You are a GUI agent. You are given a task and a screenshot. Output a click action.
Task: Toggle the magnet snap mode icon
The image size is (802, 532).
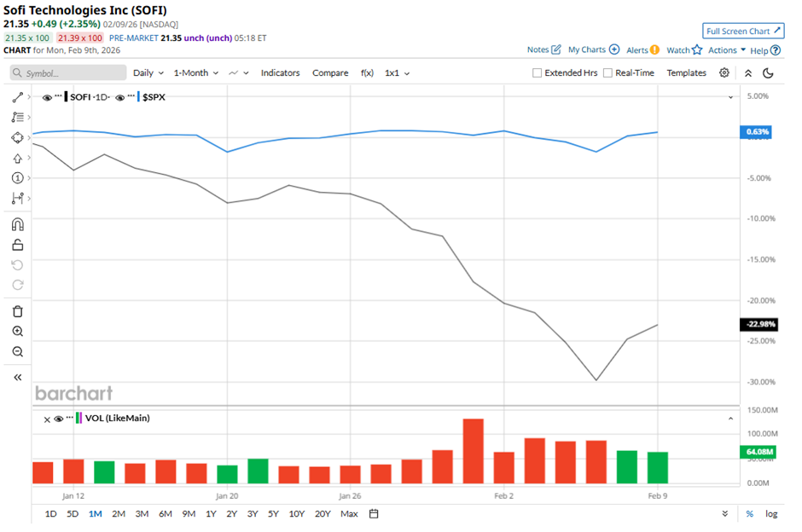pyautogui.click(x=17, y=224)
